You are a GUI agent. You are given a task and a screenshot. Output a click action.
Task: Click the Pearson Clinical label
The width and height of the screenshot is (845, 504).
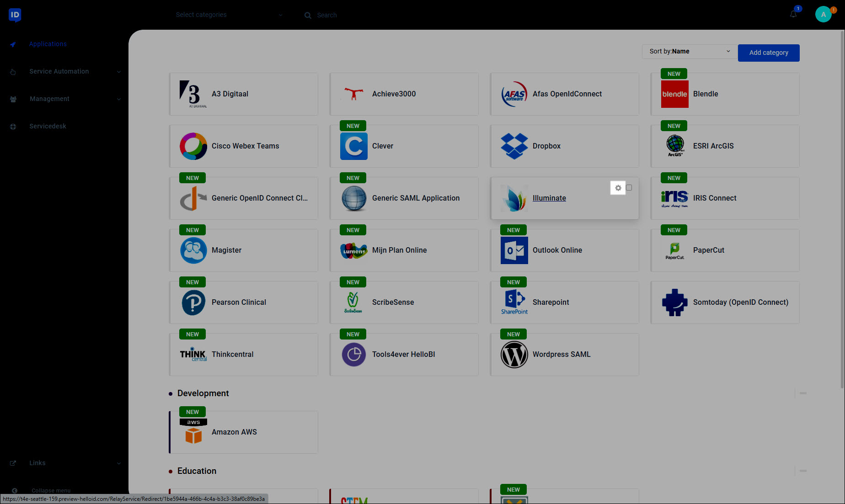coord(239,302)
